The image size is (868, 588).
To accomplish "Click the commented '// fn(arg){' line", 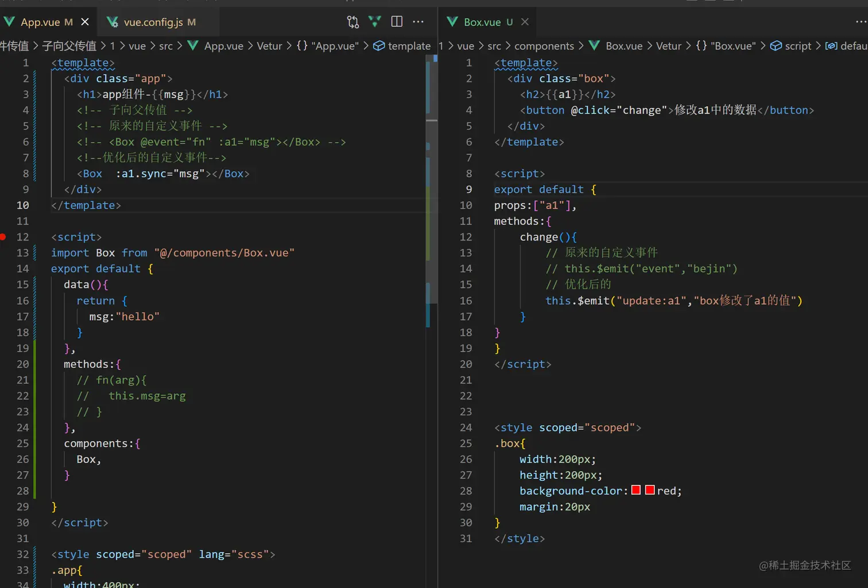I will pyautogui.click(x=111, y=380).
